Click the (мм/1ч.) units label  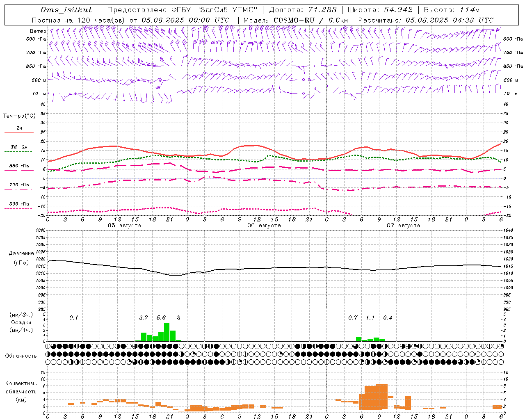(21, 330)
